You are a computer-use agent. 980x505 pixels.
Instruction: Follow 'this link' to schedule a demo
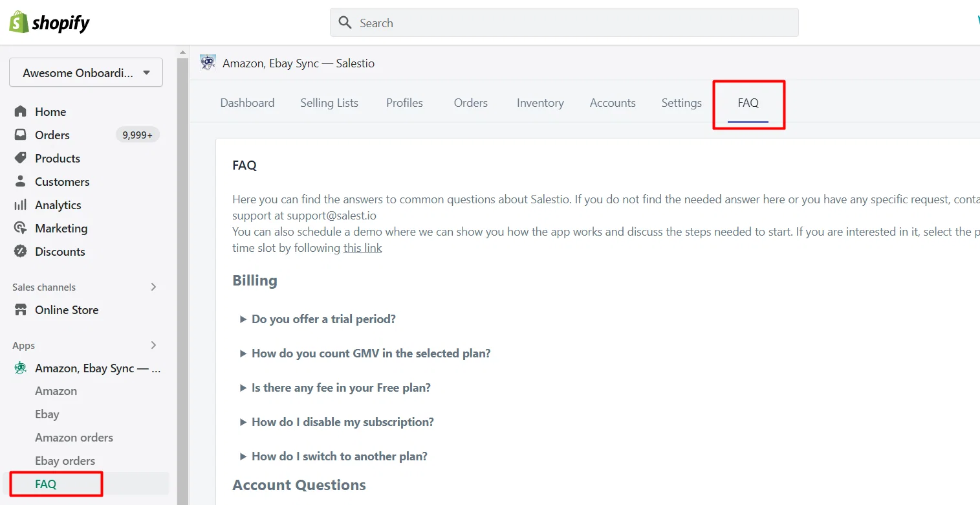tap(362, 248)
